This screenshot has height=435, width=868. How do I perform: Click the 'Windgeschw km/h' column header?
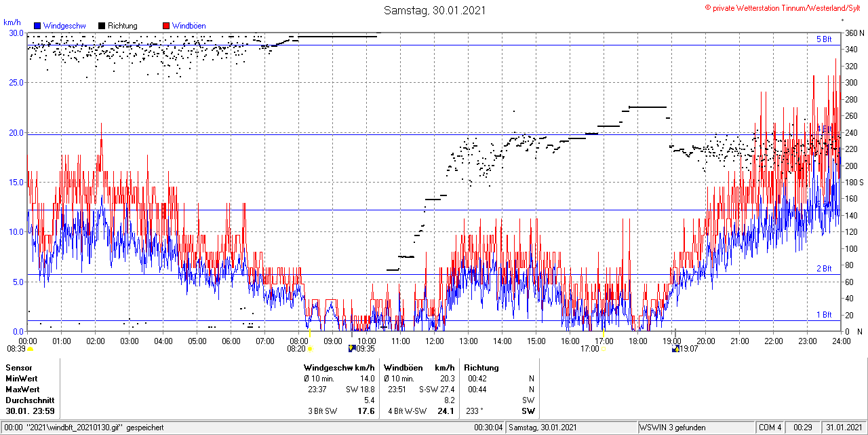[339, 368]
